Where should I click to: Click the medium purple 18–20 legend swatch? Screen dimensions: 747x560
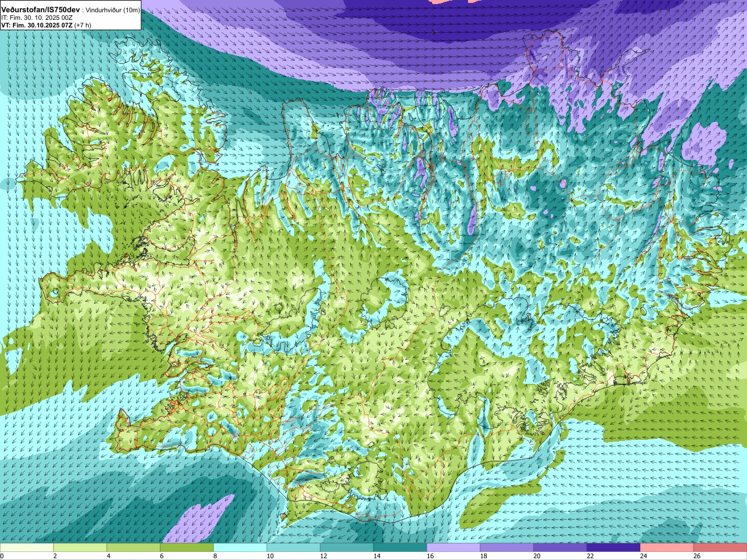point(507,548)
